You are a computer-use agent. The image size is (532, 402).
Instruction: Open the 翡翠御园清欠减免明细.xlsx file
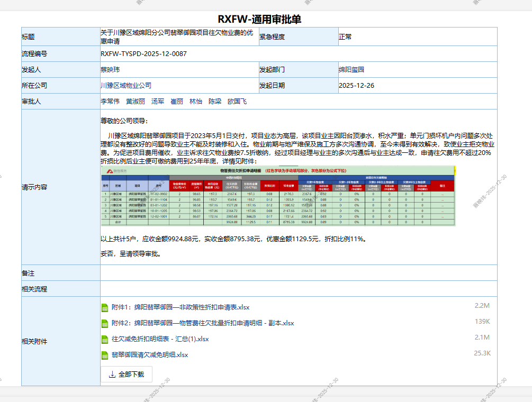point(149,355)
